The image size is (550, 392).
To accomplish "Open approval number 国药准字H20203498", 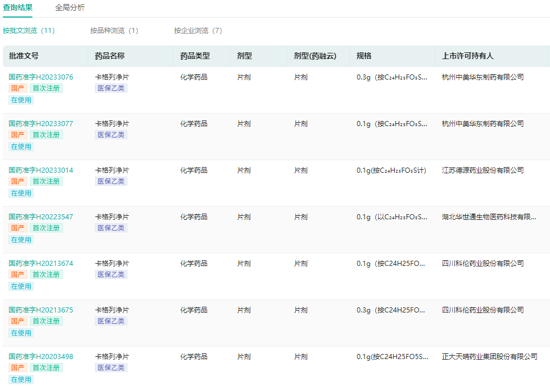I will [x=41, y=357].
